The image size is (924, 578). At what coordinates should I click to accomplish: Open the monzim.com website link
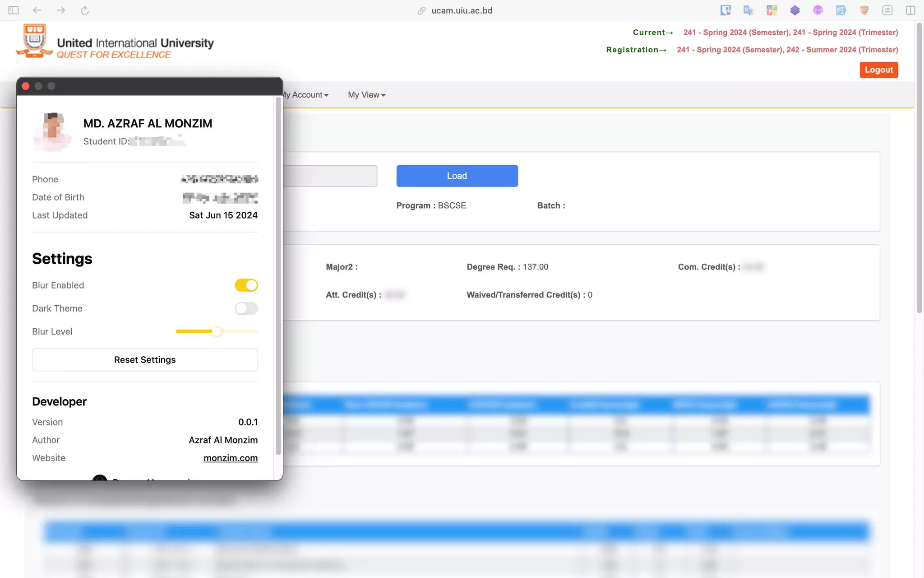tap(231, 458)
